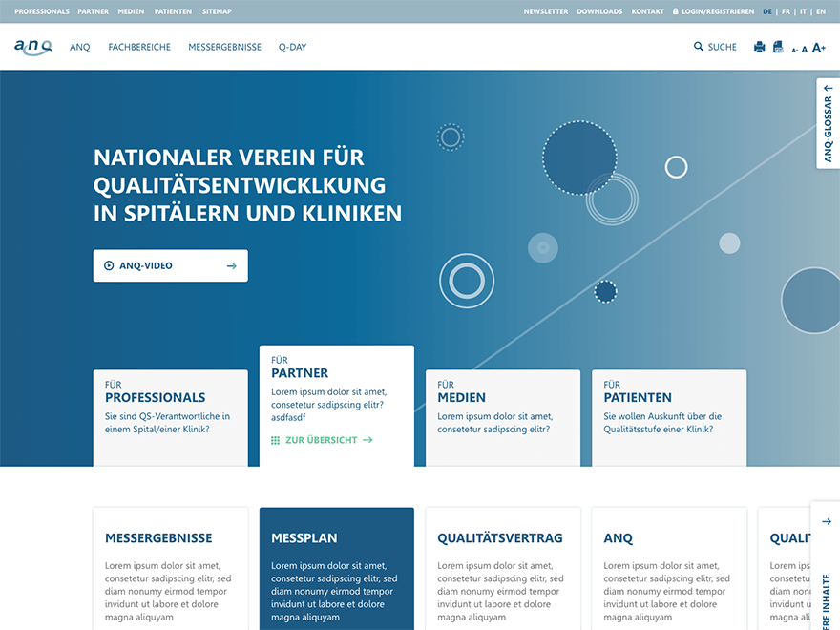Open the Kontakt link
Viewport: 840px width, 630px height.
coord(648,11)
